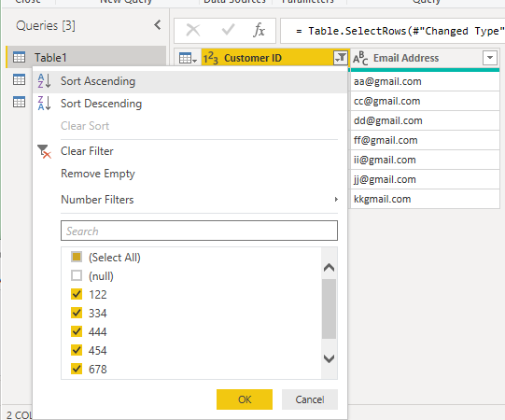This screenshot has height=420, width=505.
Task: Uncheck the 444 value checkbox
Action: (x=77, y=331)
